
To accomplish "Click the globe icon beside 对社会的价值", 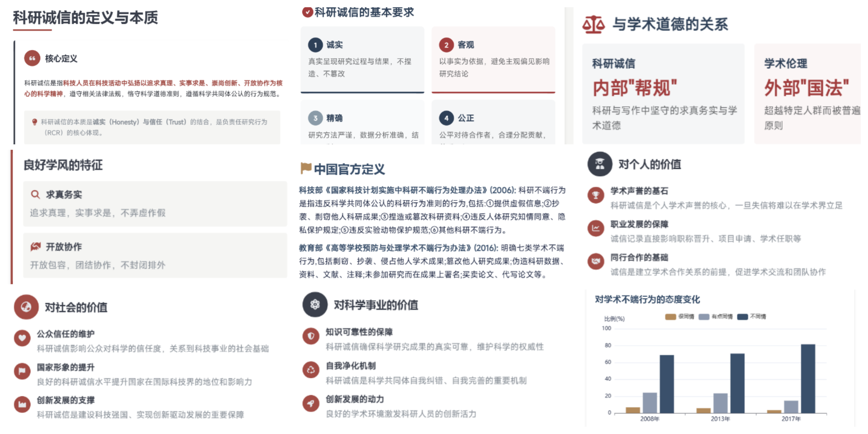I will pyautogui.click(x=26, y=307).
